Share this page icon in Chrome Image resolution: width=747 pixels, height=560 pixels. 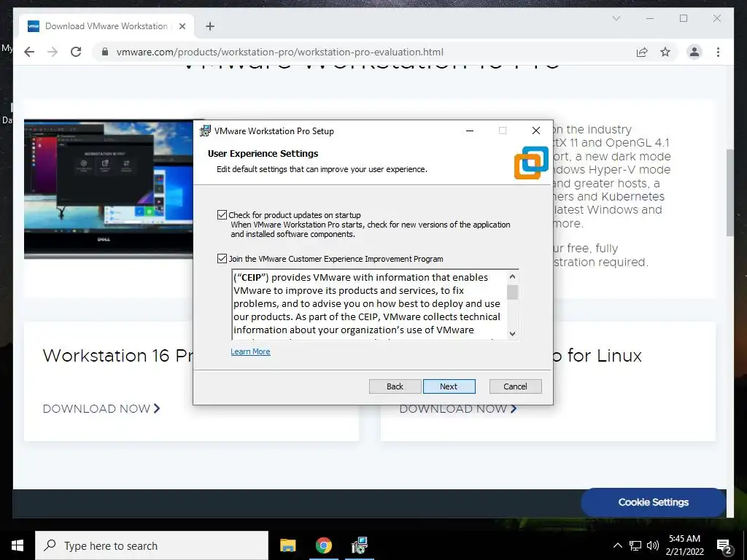pos(642,52)
